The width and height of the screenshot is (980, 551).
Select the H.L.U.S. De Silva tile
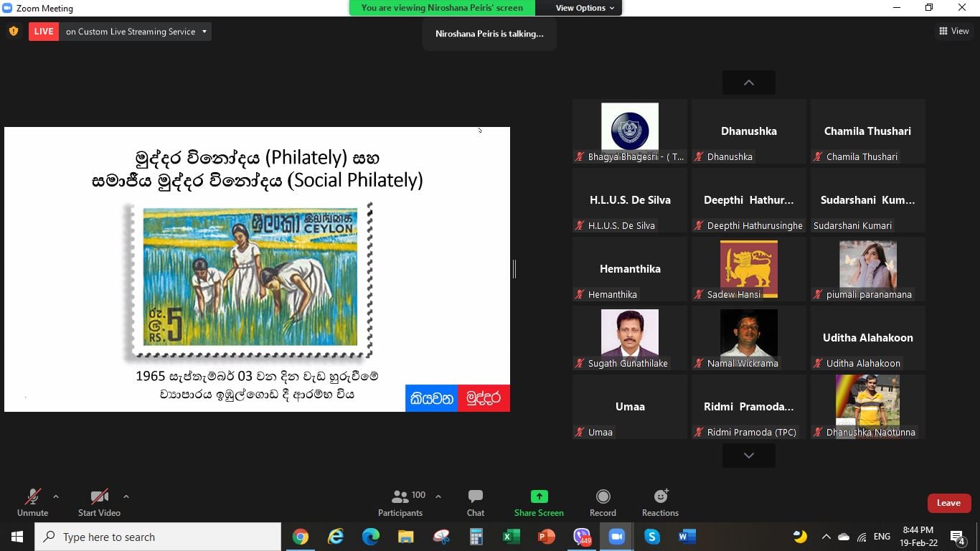pos(630,200)
